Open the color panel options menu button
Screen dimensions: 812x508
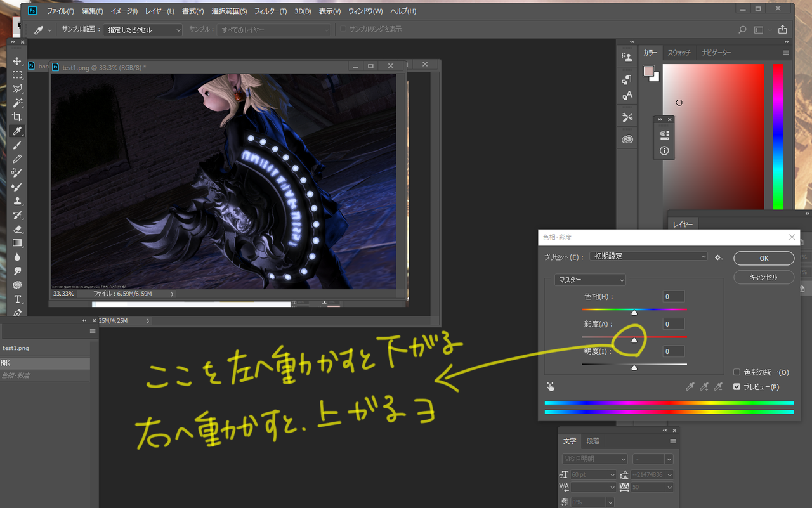pyautogui.click(x=786, y=53)
